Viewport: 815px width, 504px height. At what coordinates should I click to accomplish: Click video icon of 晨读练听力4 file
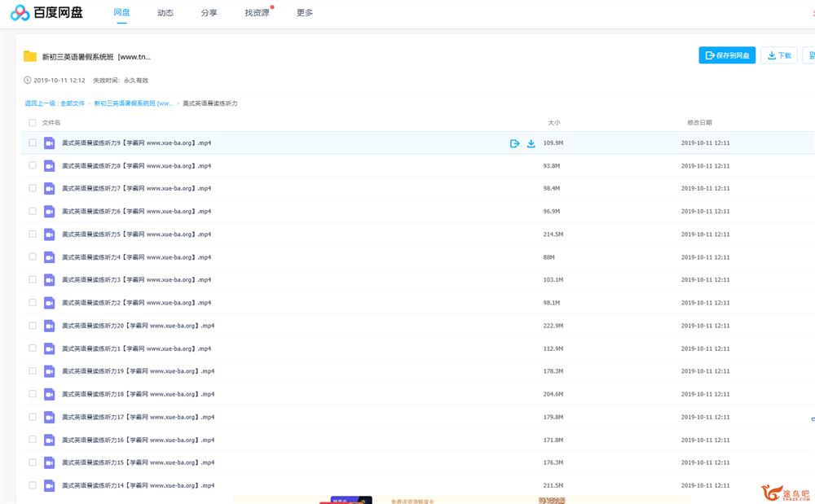click(x=50, y=257)
